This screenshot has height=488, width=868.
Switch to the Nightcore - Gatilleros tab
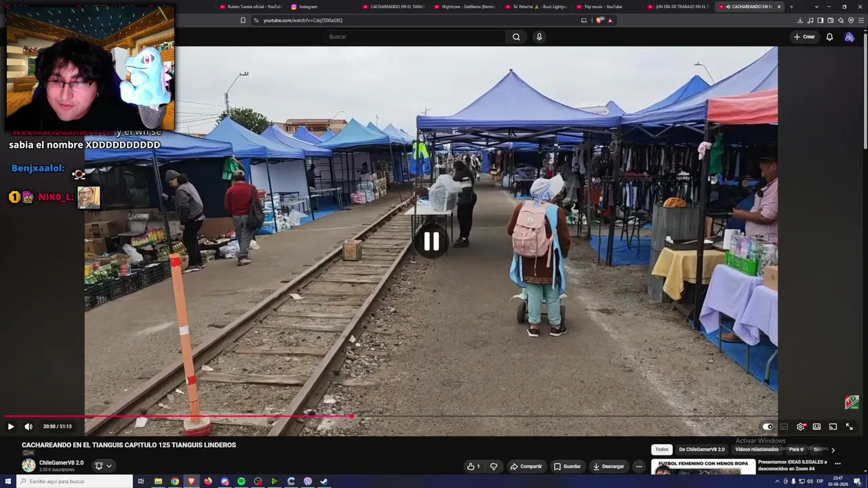click(465, 7)
